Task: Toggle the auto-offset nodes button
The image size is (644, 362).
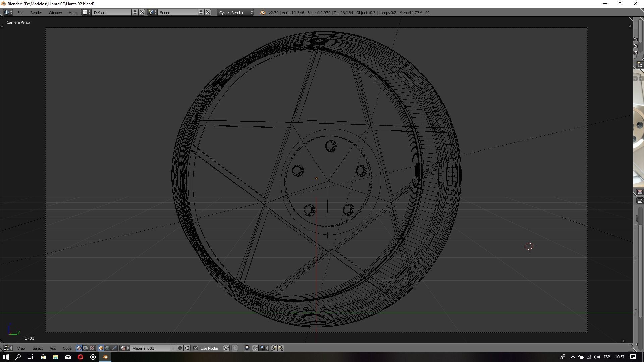Action: pyautogui.click(x=247, y=348)
